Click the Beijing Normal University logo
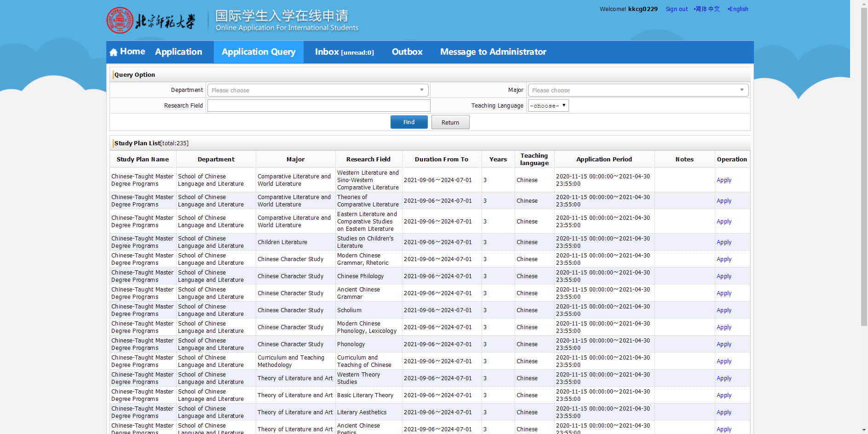Viewport: 868px width, 434px height. [x=151, y=20]
